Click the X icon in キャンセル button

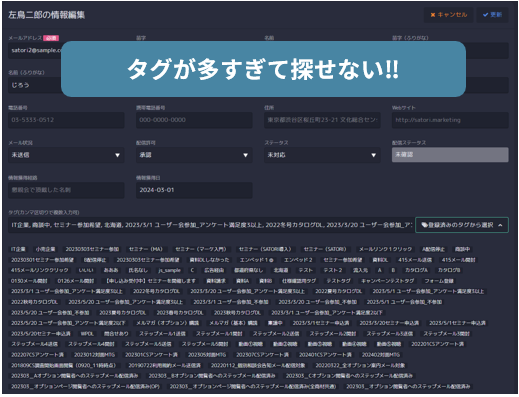pos(433,15)
